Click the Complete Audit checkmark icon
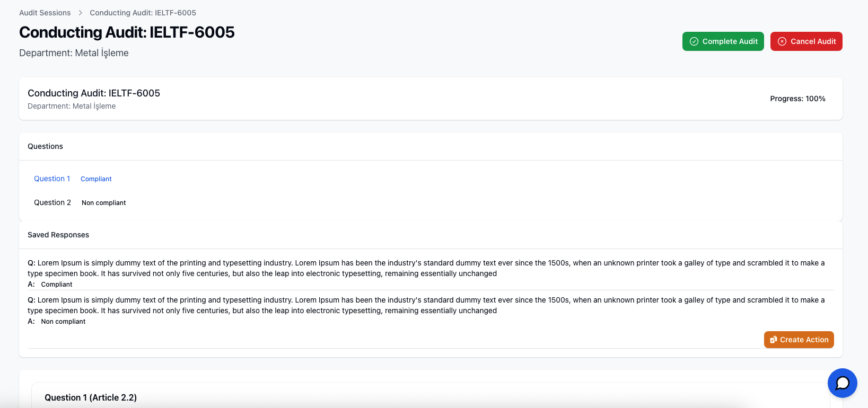The width and height of the screenshot is (868, 408). (694, 41)
